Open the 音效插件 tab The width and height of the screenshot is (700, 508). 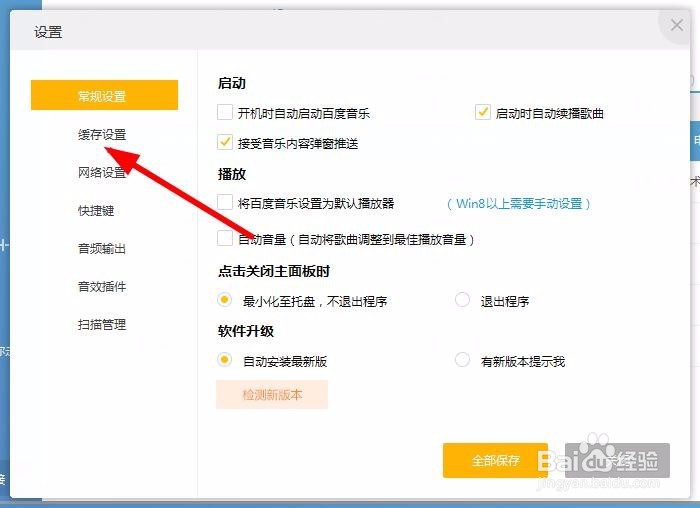pos(102,286)
